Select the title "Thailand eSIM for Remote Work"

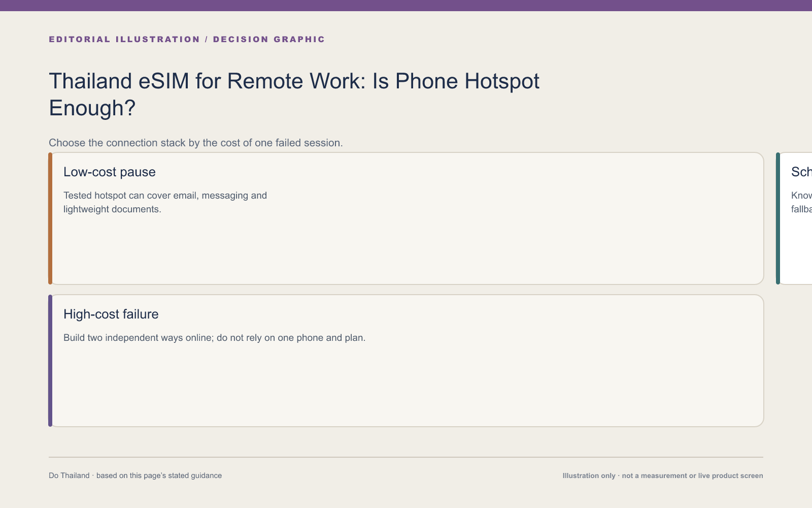coord(294,94)
